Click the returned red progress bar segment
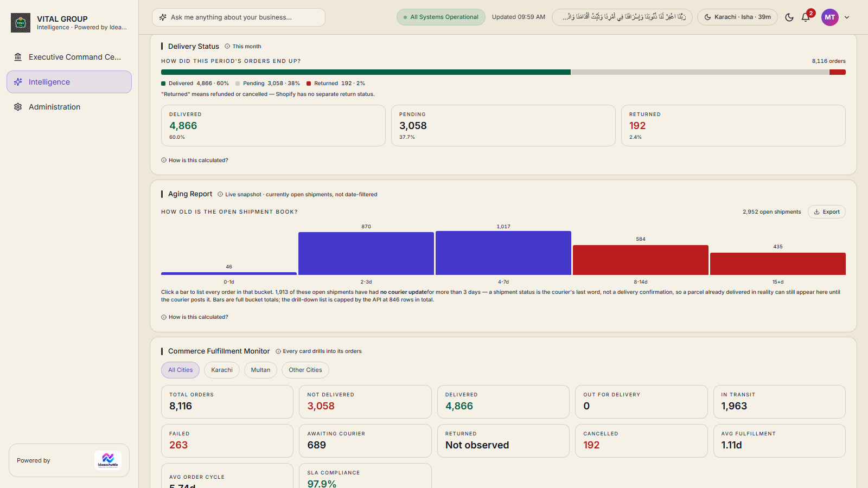 [838, 72]
